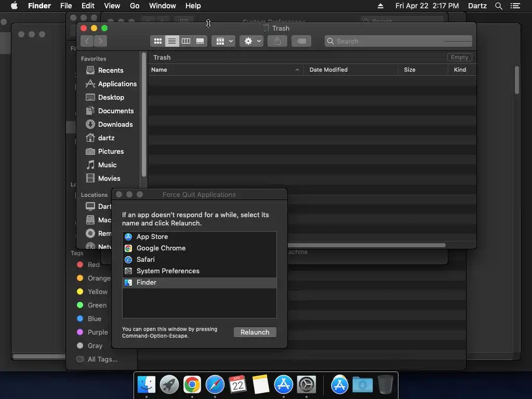Open the Finder menu in menu bar
The width and height of the screenshot is (532, 399).
(39, 6)
